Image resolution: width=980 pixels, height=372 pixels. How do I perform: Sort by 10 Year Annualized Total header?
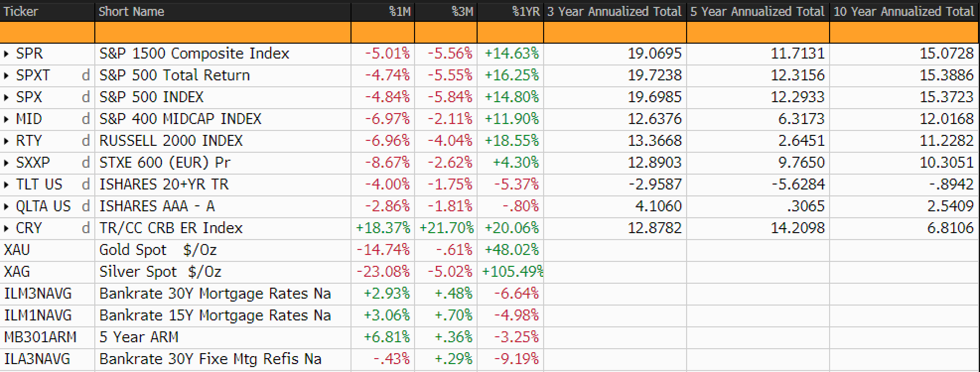pos(904,11)
